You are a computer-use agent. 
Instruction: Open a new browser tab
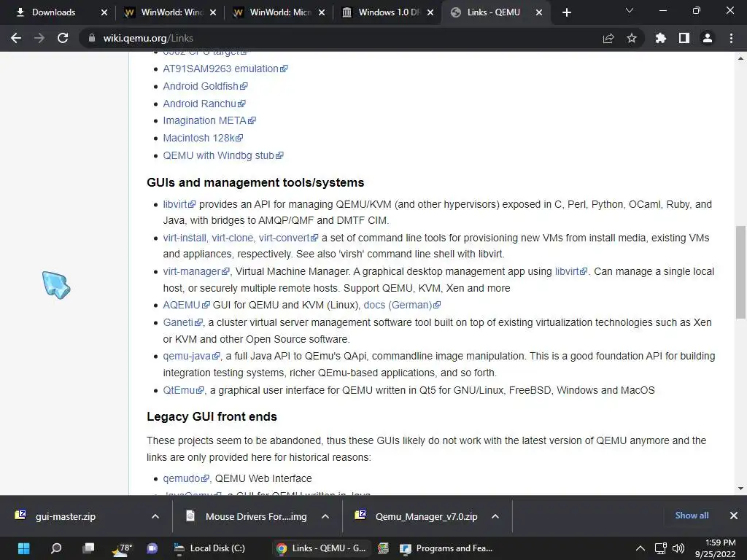(566, 12)
